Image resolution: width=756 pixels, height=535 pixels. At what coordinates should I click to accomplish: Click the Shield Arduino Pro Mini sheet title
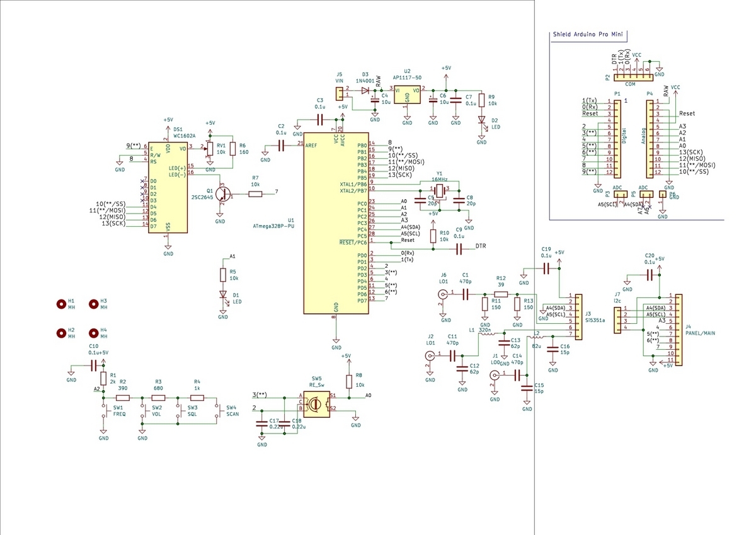pos(588,35)
